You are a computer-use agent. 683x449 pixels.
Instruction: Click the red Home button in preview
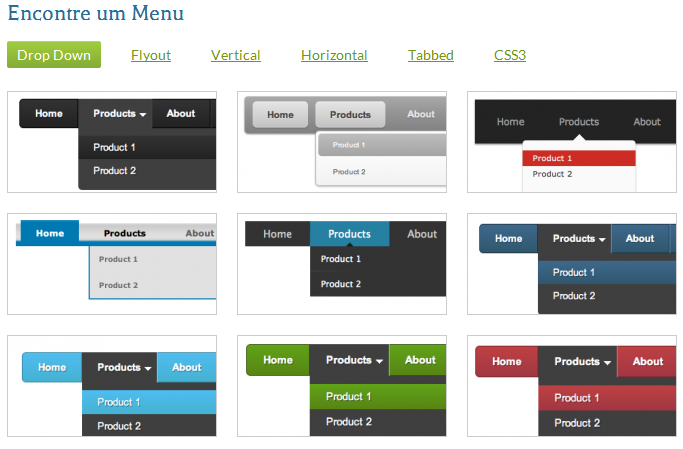point(507,361)
